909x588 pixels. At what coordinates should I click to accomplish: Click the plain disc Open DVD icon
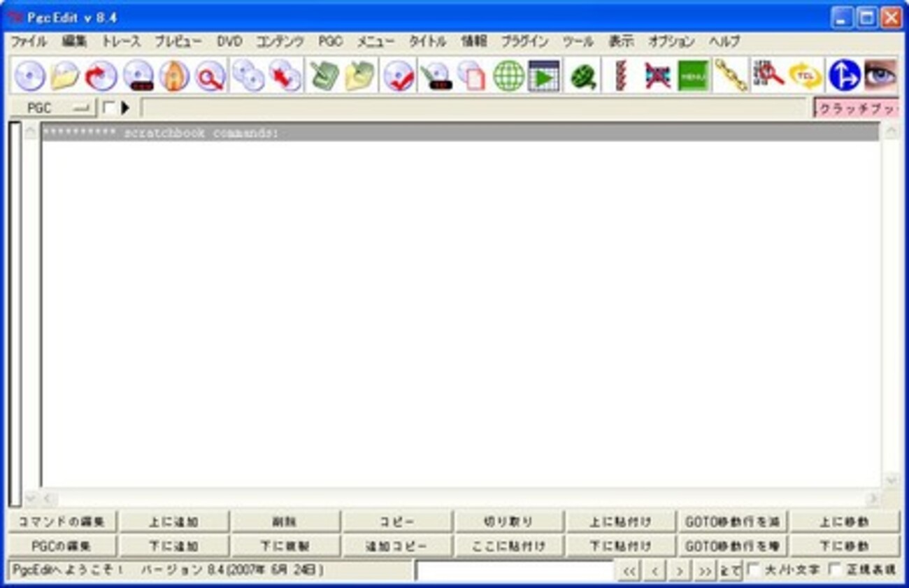tap(30, 76)
